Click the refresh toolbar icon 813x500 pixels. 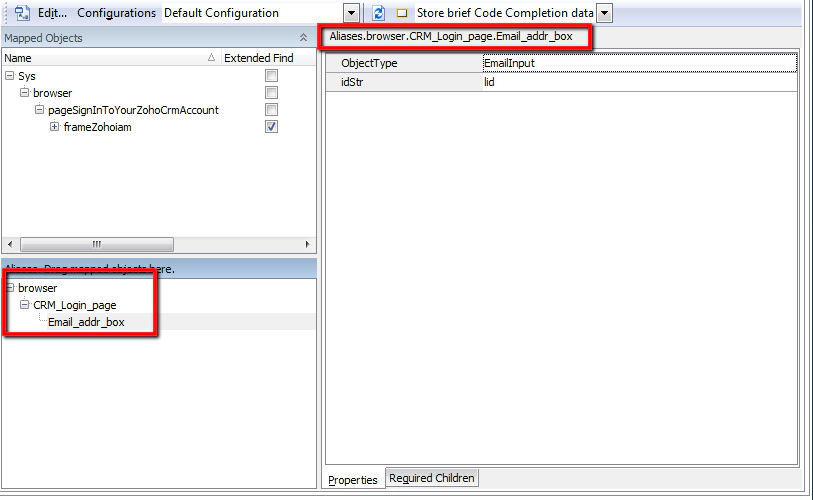(379, 13)
